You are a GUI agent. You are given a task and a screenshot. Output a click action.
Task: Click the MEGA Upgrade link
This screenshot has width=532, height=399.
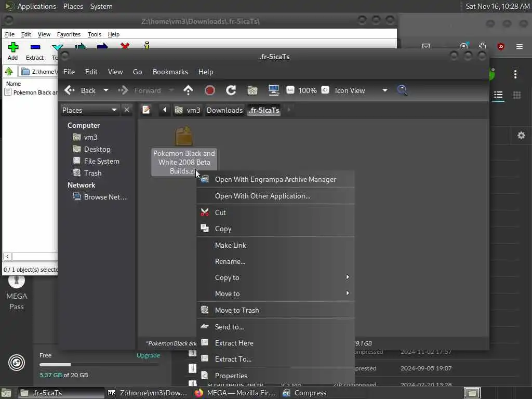pos(148,355)
